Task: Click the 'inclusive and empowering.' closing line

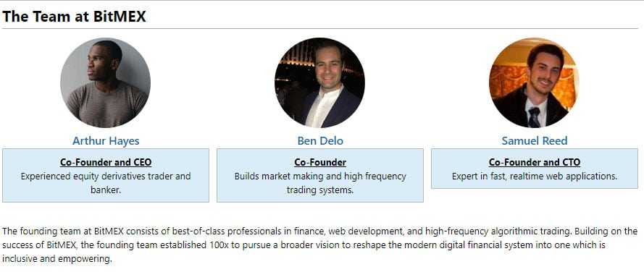Action: pyautogui.click(x=57, y=259)
